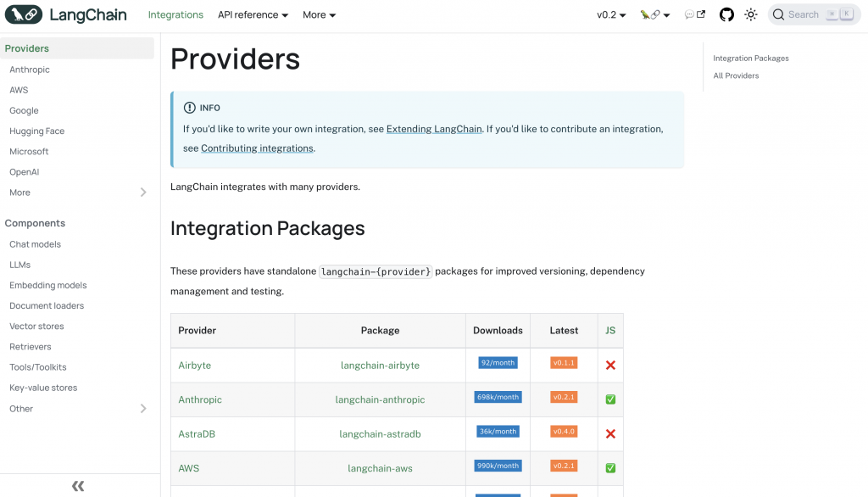Follow the Extending LangChain link
Screen dimensions: 868x497
(x=434, y=129)
